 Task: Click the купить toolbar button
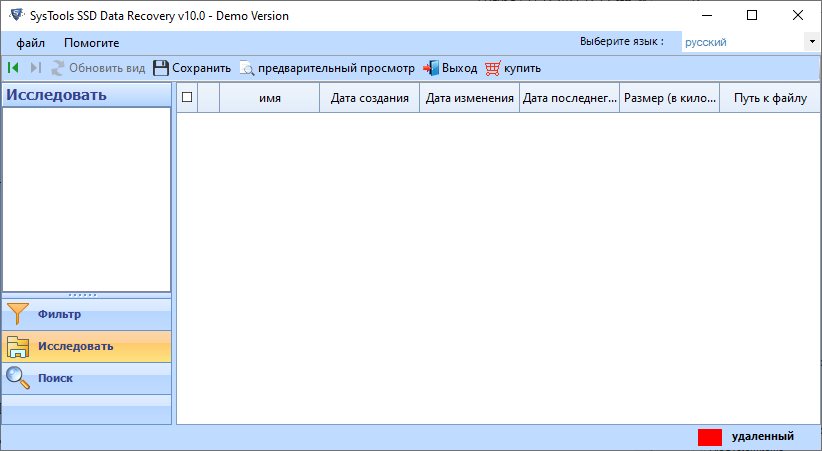513,68
